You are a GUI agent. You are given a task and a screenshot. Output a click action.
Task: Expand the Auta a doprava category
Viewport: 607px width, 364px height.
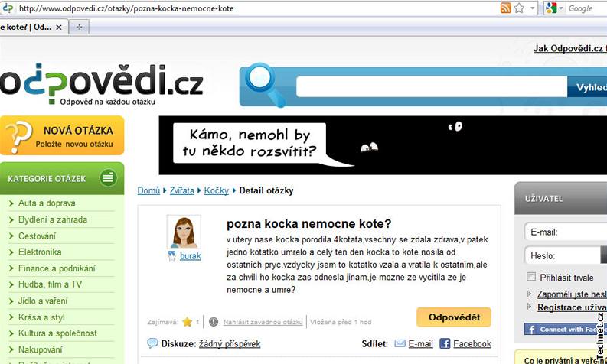[x=47, y=203]
